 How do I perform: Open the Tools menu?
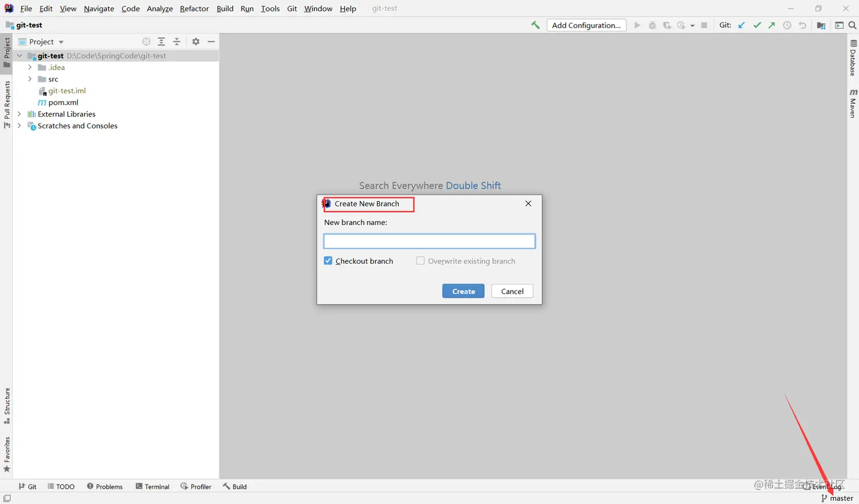coord(270,9)
